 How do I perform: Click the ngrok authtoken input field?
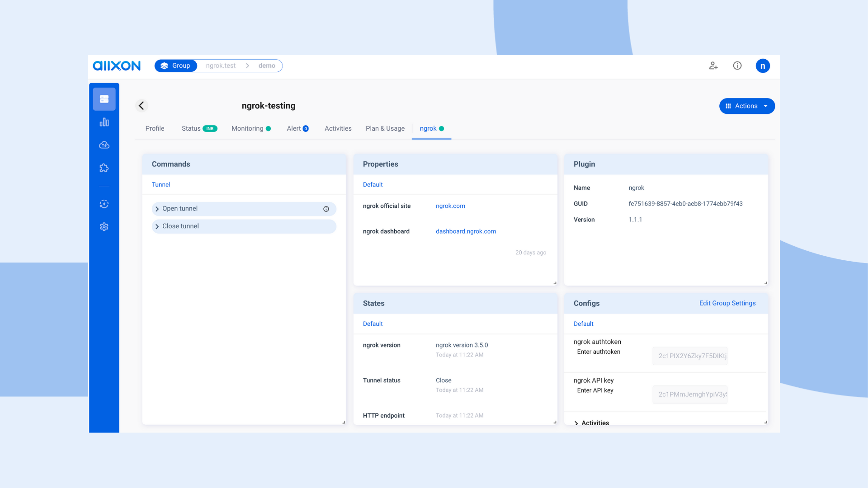(690, 356)
